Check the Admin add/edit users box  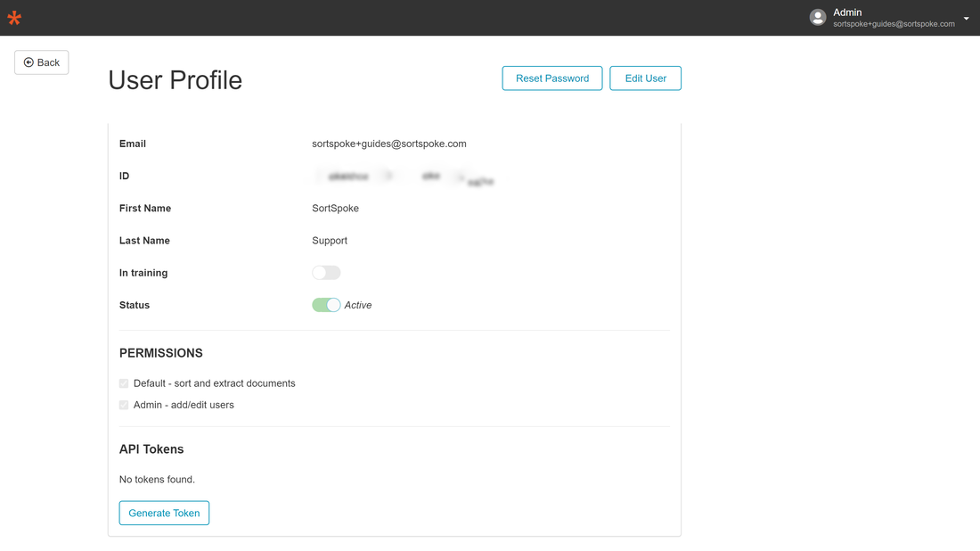click(x=124, y=406)
